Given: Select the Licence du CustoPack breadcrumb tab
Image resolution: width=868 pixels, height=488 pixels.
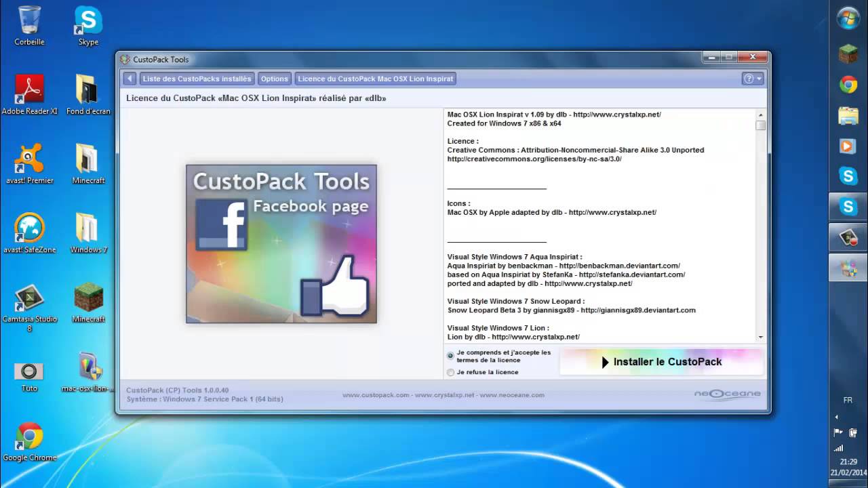Looking at the screenshot, I should (376, 79).
